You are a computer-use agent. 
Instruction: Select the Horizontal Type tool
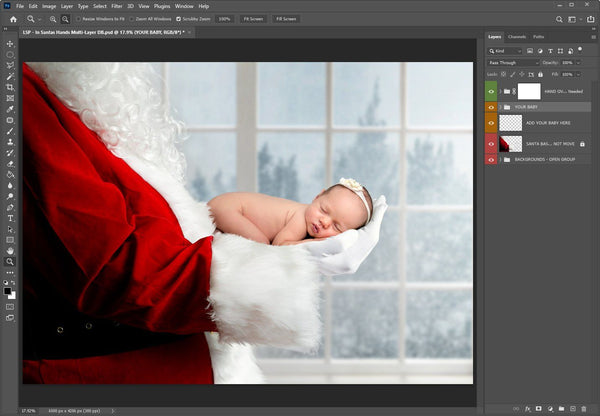pyautogui.click(x=10, y=217)
